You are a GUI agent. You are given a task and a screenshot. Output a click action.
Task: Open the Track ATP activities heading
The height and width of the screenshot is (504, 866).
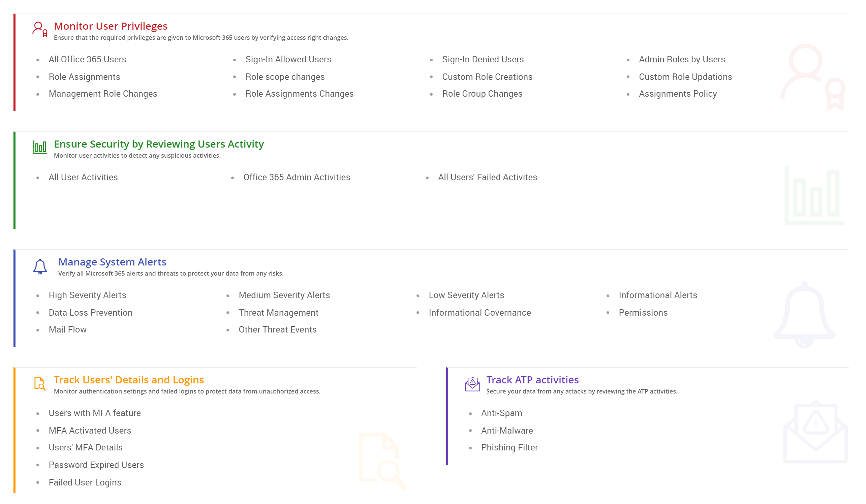coord(532,380)
